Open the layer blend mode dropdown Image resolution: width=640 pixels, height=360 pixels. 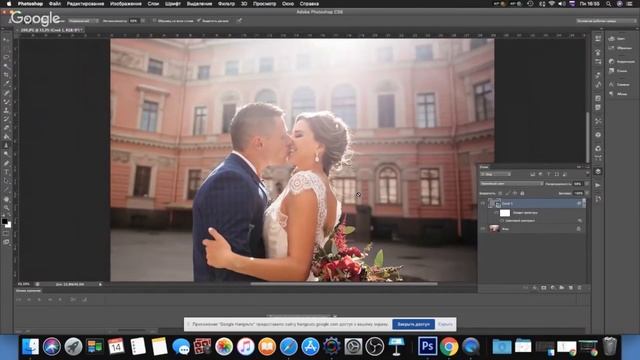[512, 184]
